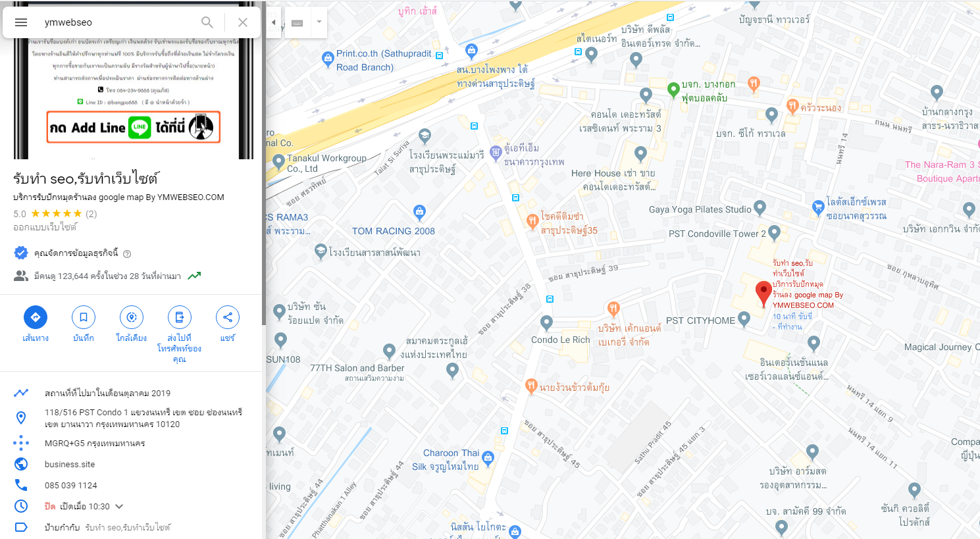Click the help icon beside คุณจัดการข้อมูลธุรกิจนี้
This screenshot has height=539, width=980.
click(x=127, y=253)
